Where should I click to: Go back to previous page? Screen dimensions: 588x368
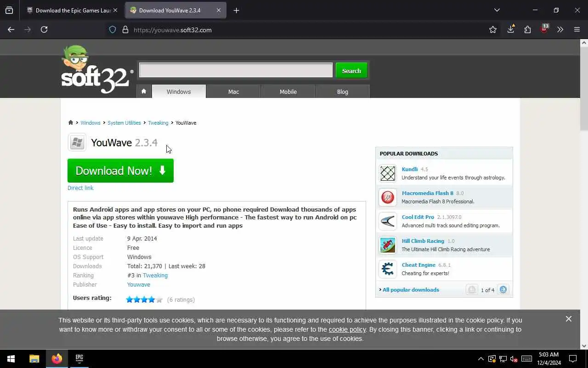11,29
